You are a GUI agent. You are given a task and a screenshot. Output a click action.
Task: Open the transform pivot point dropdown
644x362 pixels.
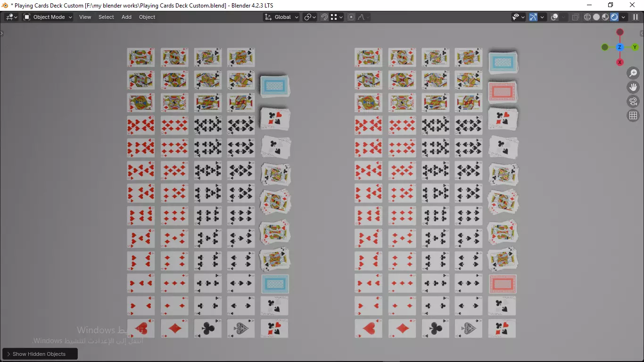310,17
